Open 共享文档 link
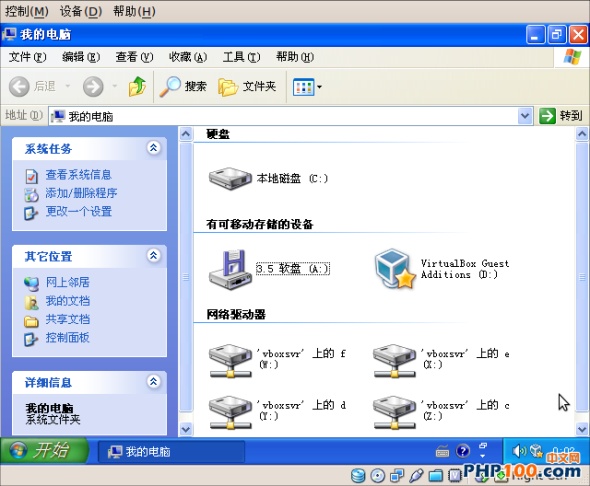The width and height of the screenshot is (590, 486). tap(67, 319)
